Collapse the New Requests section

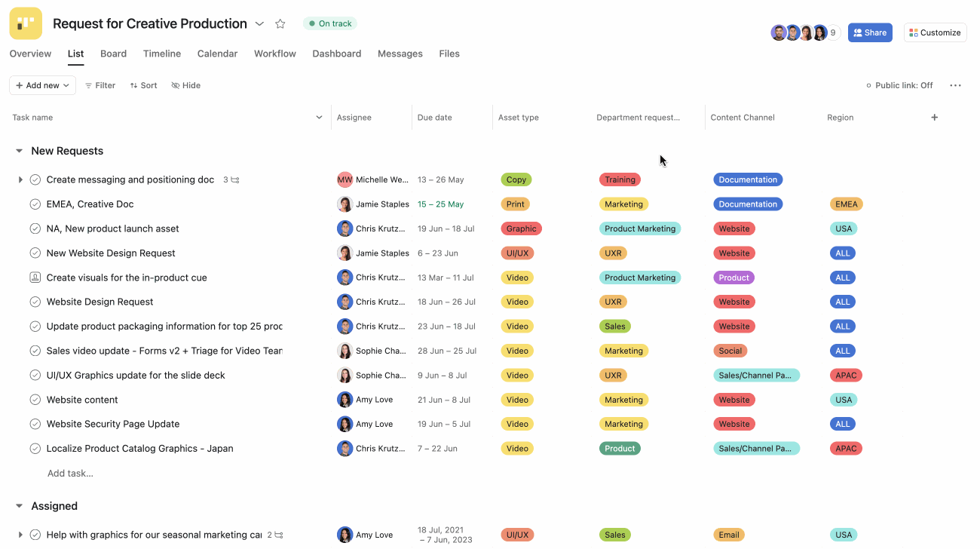pos(19,150)
